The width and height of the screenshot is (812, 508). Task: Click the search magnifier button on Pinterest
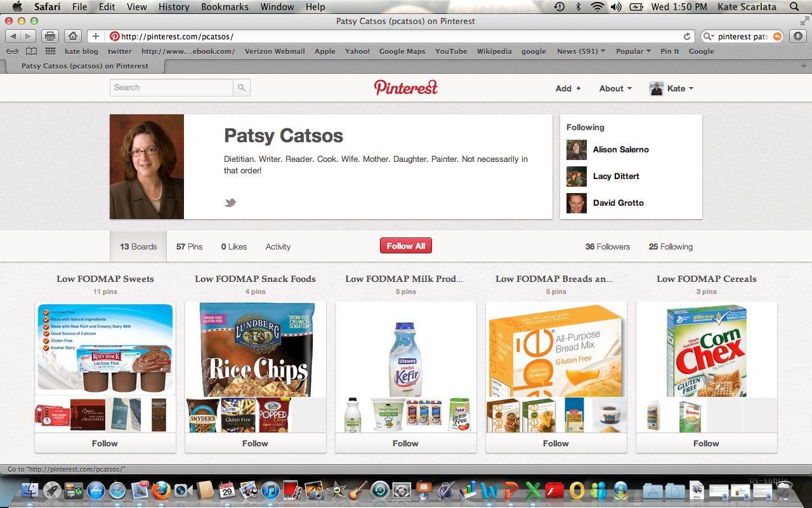(241, 88)
